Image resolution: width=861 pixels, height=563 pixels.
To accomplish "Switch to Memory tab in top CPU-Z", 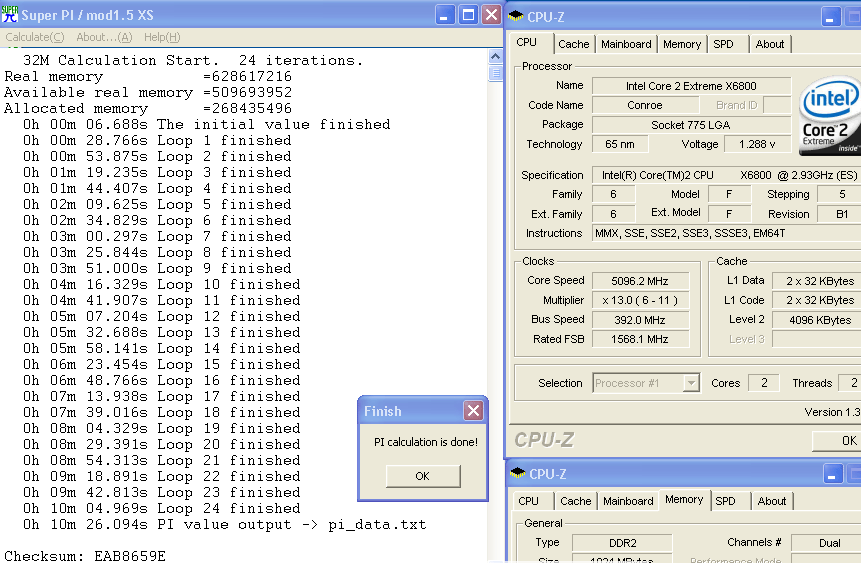I will [681, 44].
